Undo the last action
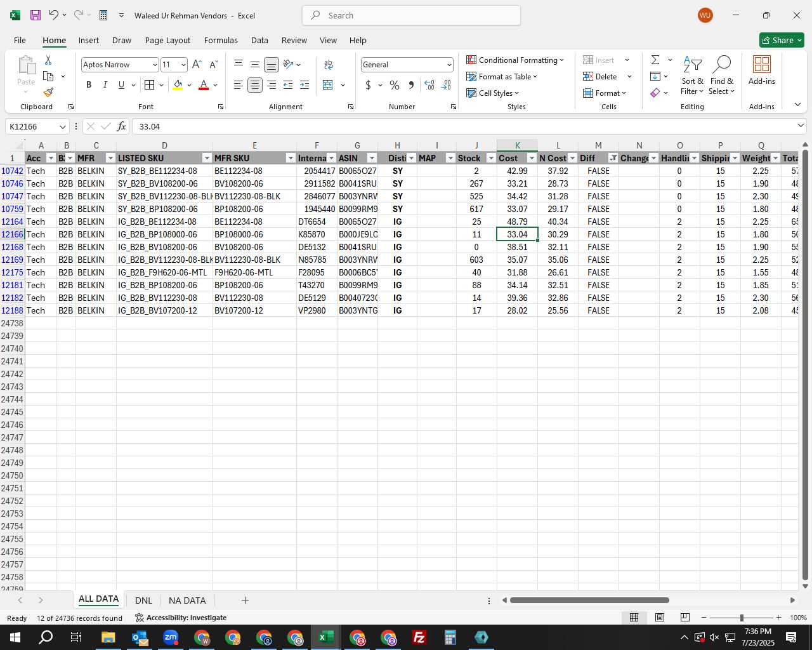 click(x=54, y=15)
